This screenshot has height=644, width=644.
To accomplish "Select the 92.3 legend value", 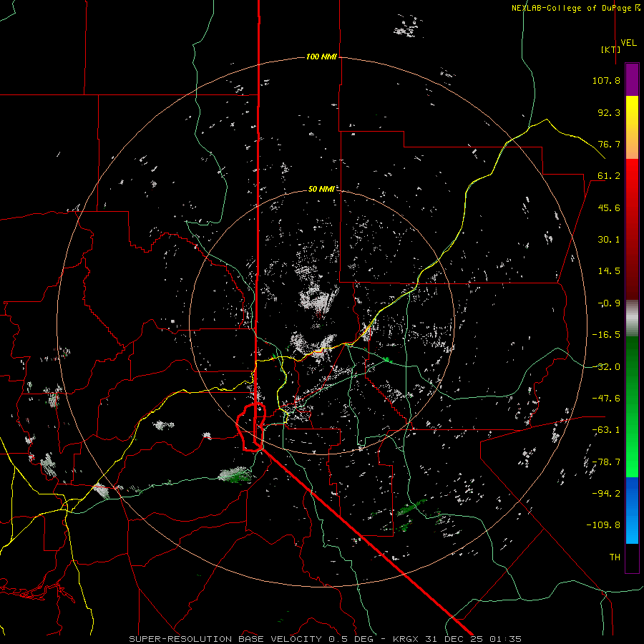I will 609,112.
